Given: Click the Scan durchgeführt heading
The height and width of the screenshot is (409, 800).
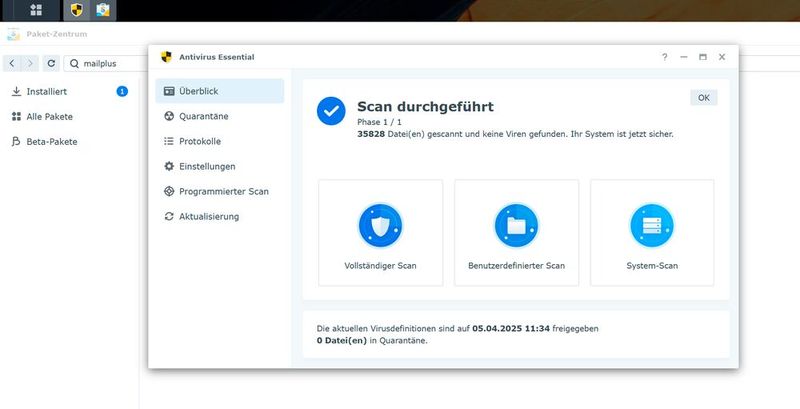Looking at the screenshot, I should point(426,107).
